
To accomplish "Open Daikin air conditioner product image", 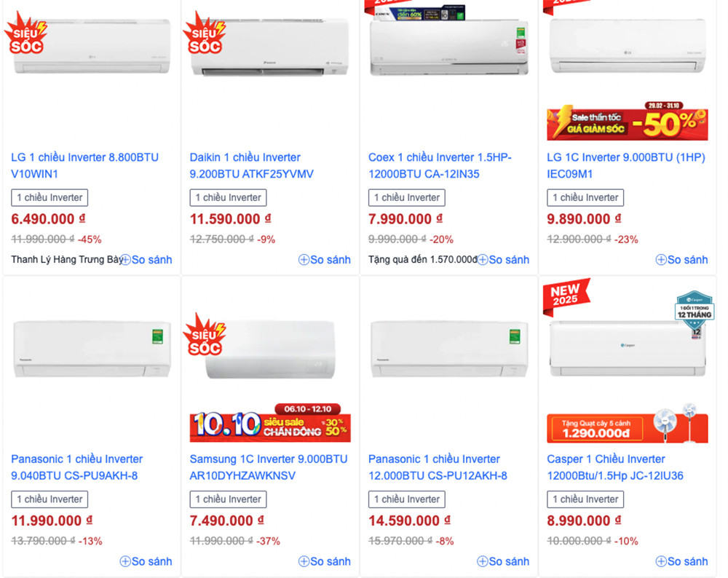I will [270, 47].
